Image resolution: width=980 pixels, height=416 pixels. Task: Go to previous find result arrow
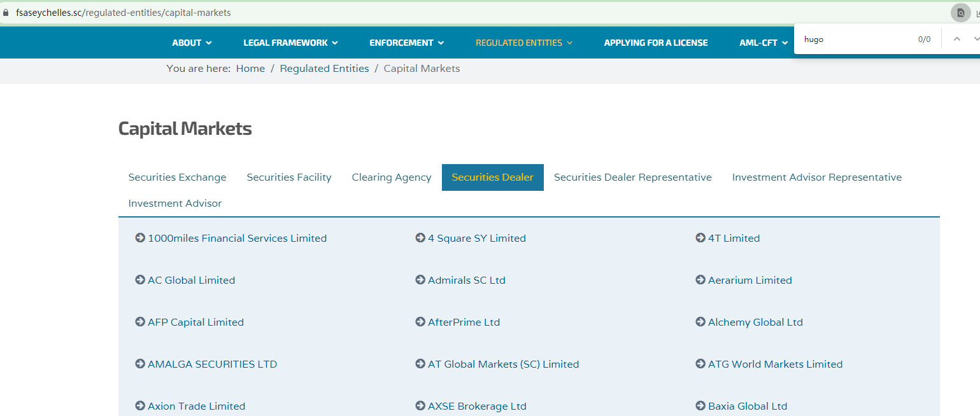click(956, 39)
